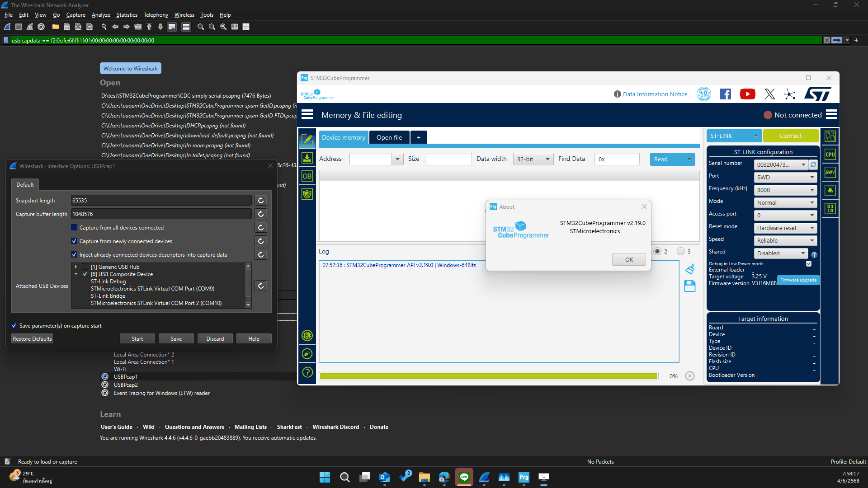The width and height of the screenshot is (868, 488).
Task: Open the Reset mode dropdown
Action: tap(785, 228)
